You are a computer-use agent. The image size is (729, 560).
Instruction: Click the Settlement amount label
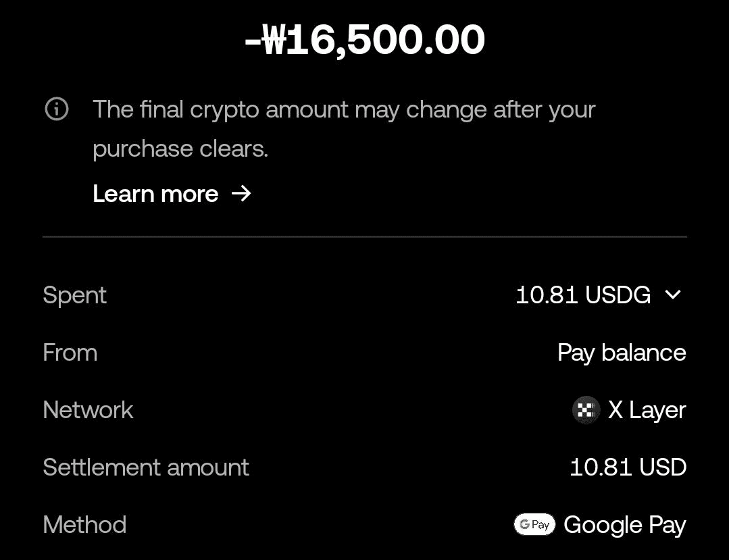[146, 467]
